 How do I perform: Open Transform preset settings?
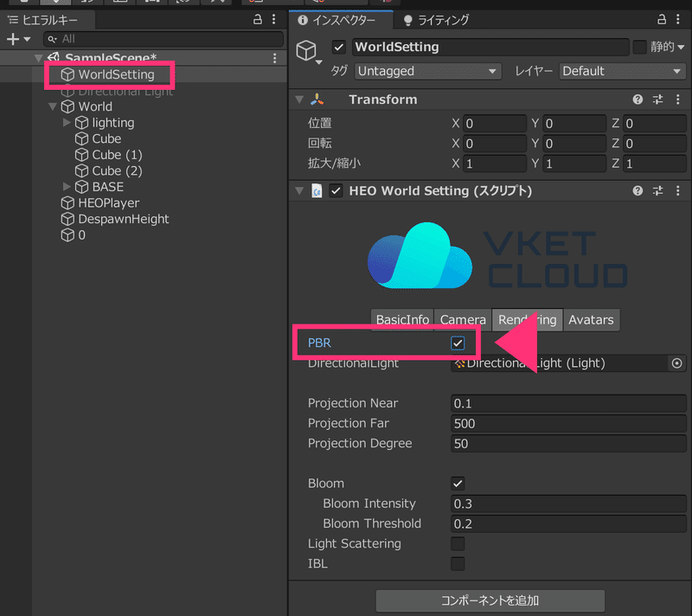pos(657,99)
